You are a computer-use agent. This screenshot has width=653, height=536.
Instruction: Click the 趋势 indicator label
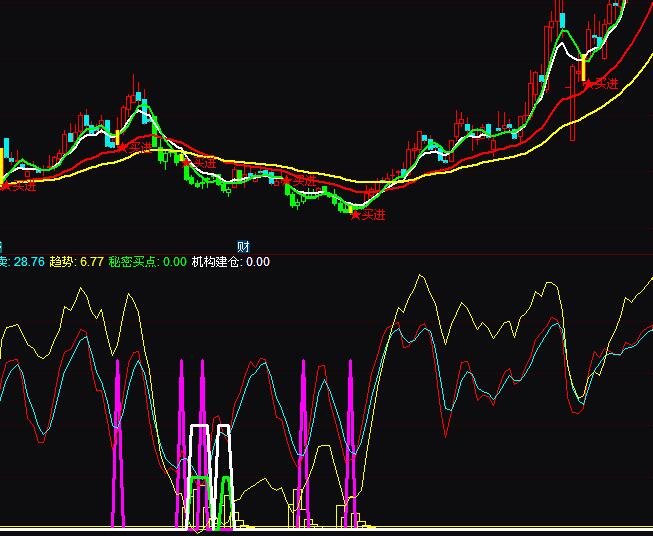point(63,262)
